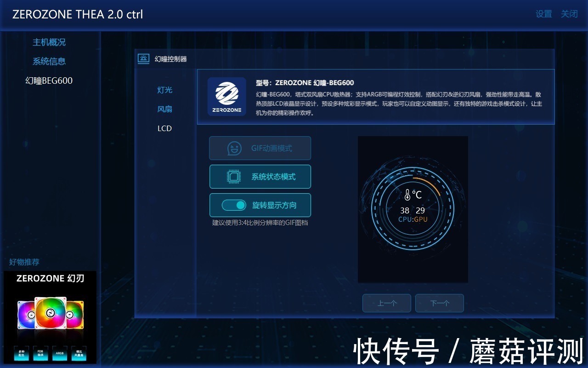Click the LCD temperature preview image
Image resolution: width=588 pixels, height=368 pixels.
413,209
